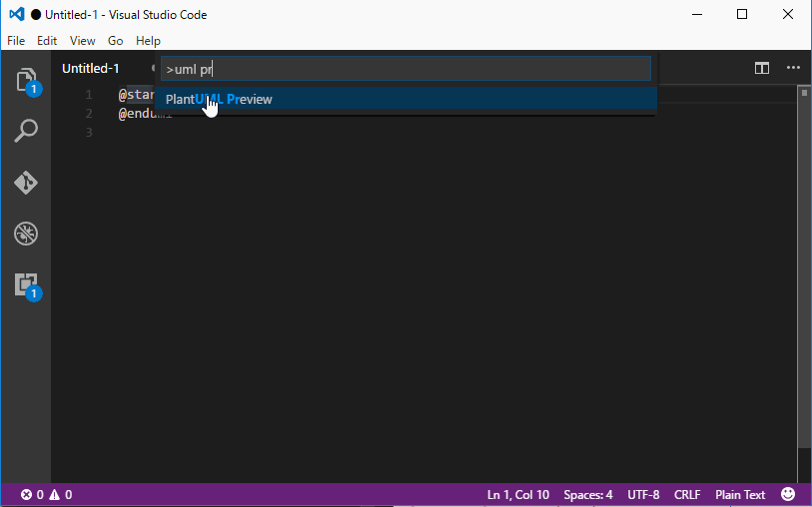Open the editor more actions ellipsis
This screenshot has width=812, height=507.
click(793, 68)
